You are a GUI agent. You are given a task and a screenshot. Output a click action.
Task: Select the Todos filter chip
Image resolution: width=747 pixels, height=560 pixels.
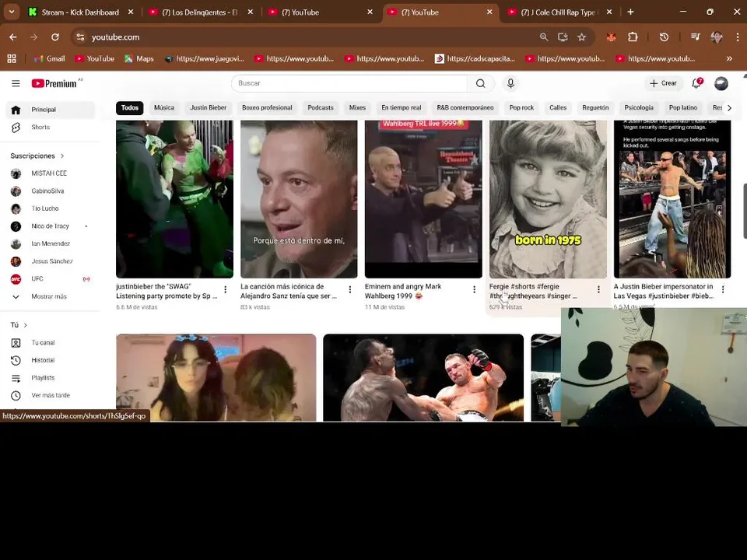point(130,107)
